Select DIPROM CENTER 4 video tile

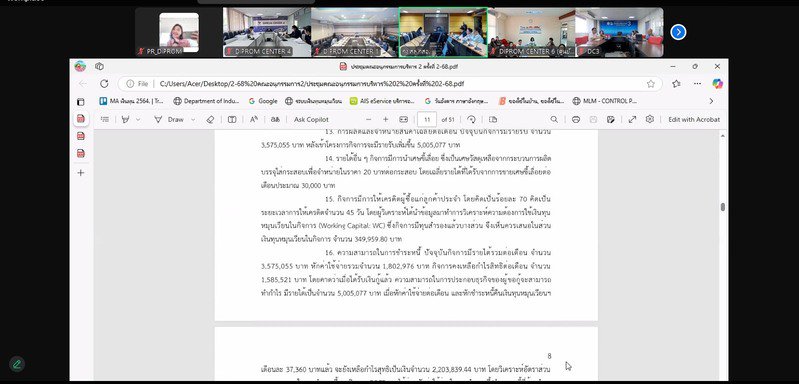[267, 32]
